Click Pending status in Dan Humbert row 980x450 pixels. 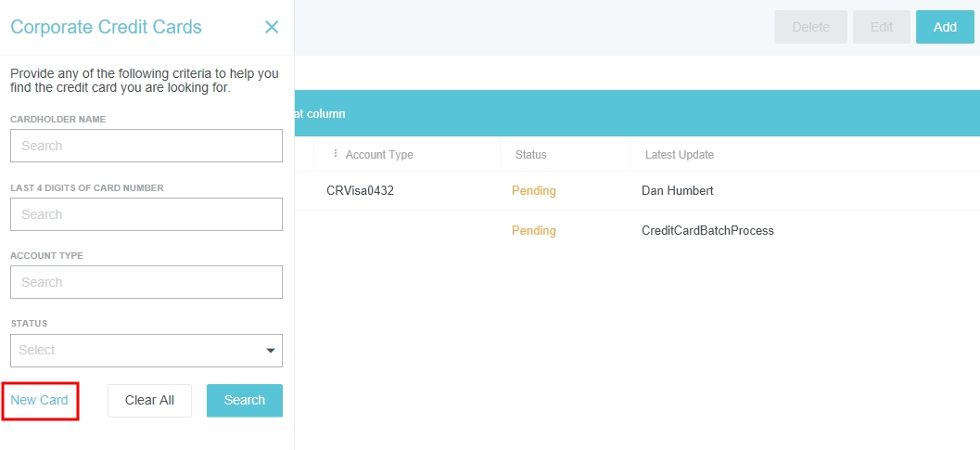click(x=534, y=191)
